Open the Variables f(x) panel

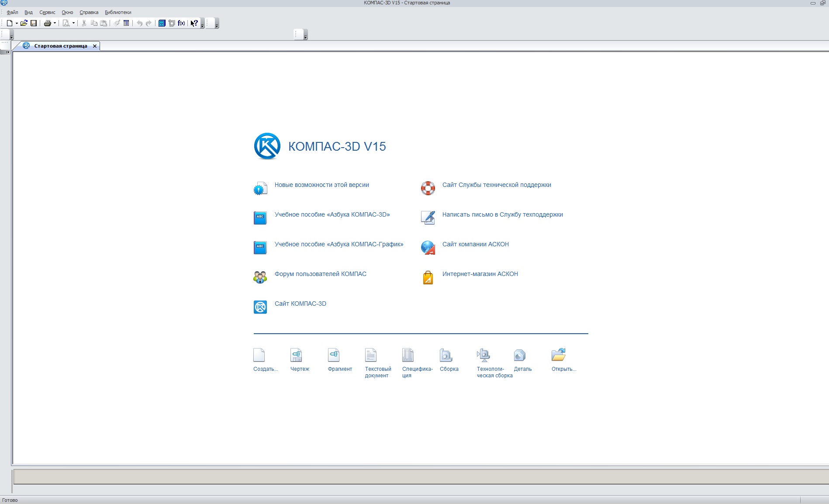pyautogui.click(x=181, y=23)
